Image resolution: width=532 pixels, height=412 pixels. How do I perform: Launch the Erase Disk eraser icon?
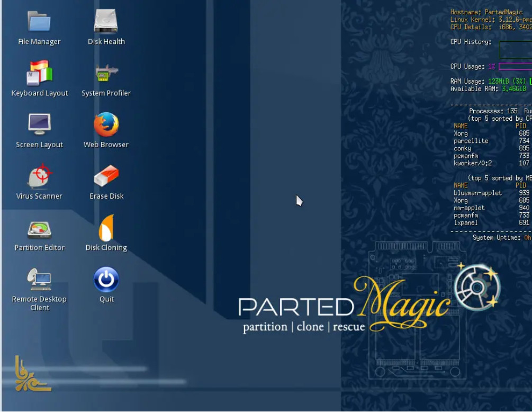pyautogui.click(x=106, y=176)
